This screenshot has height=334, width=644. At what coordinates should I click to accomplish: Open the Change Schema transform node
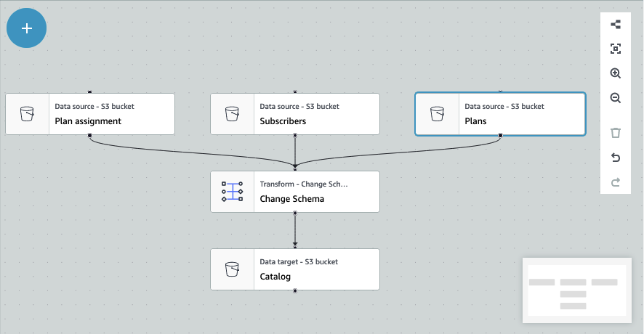316,192
